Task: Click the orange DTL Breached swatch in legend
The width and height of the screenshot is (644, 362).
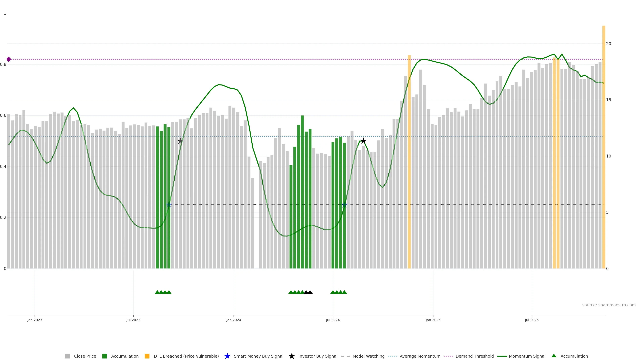Action: [x=147, y=356]
